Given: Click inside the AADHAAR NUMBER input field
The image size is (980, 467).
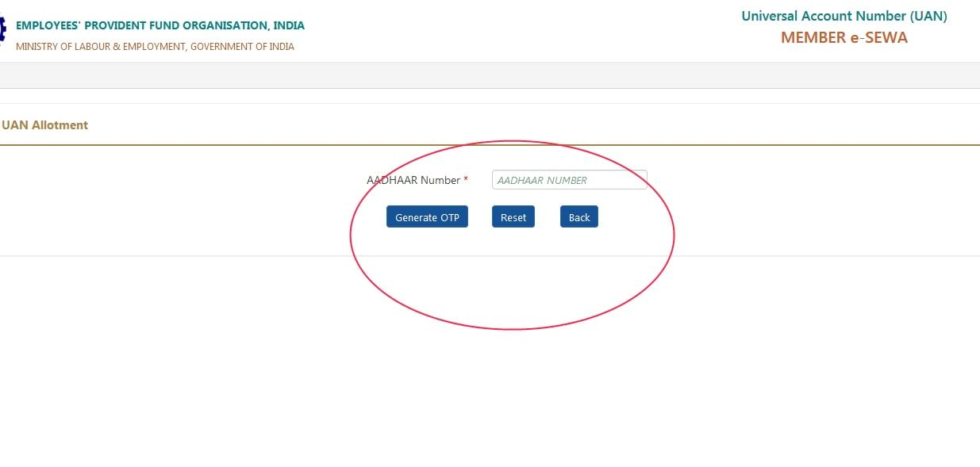Looking at the screenshot, I should point(569,179).
